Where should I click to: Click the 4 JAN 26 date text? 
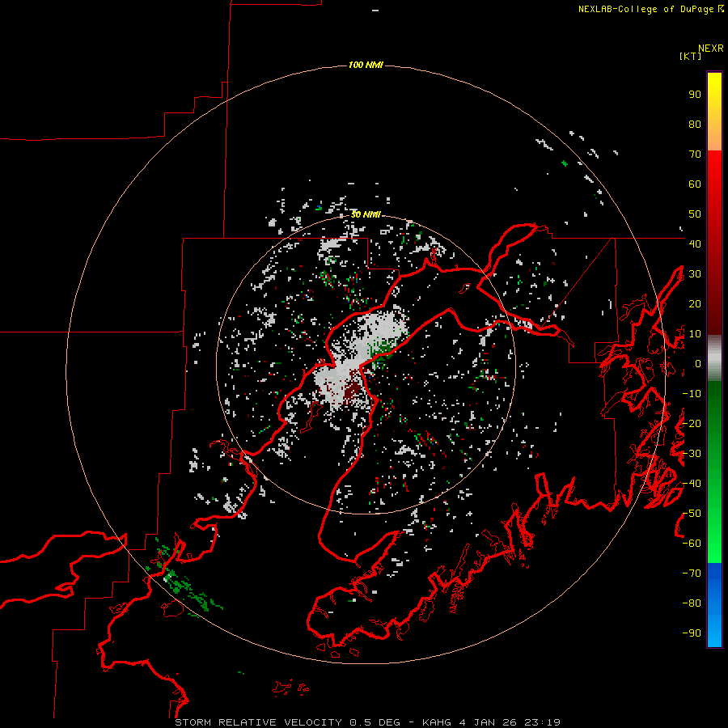click(x=488, y=722)
